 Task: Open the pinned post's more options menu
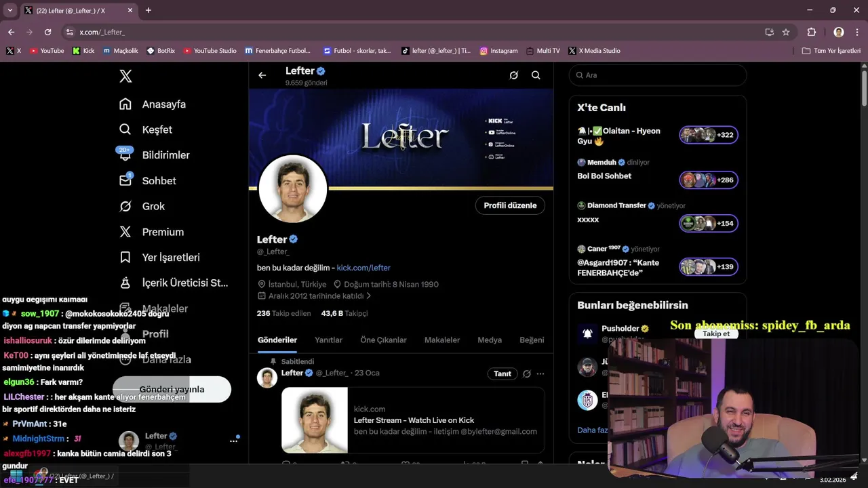click(x=540, y=373)
